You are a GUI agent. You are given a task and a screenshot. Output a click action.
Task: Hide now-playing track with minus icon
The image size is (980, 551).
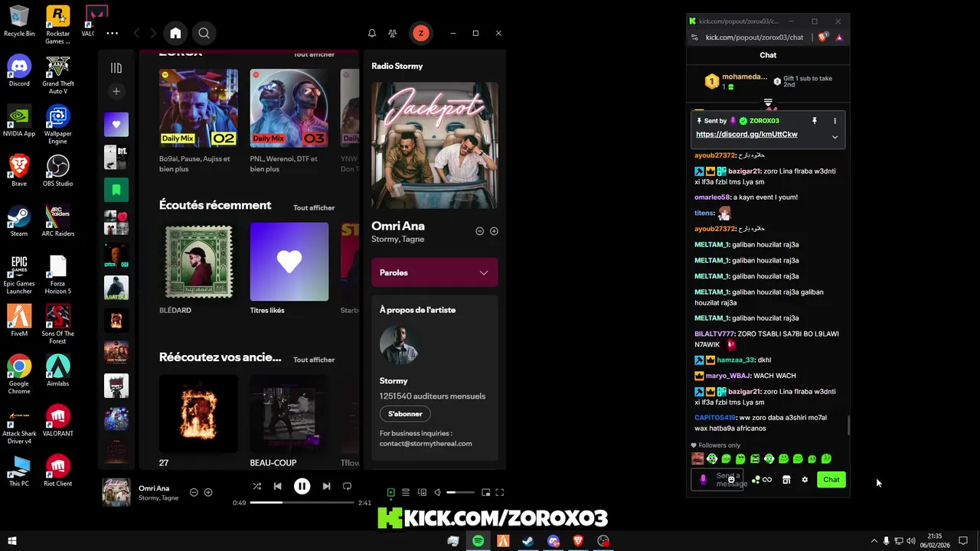(x=194, y=492)
